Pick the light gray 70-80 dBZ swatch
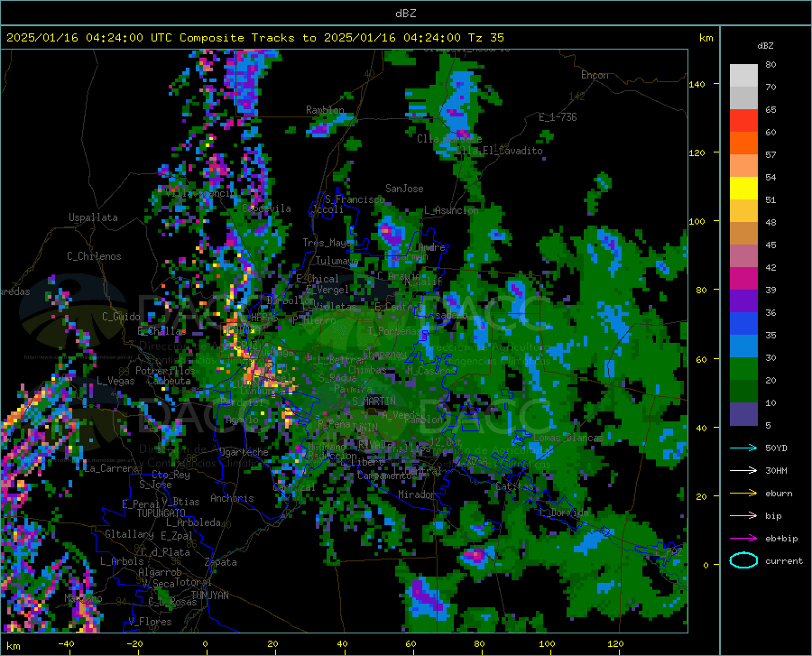This screenshot has width=812, height=656. [743, 76]
